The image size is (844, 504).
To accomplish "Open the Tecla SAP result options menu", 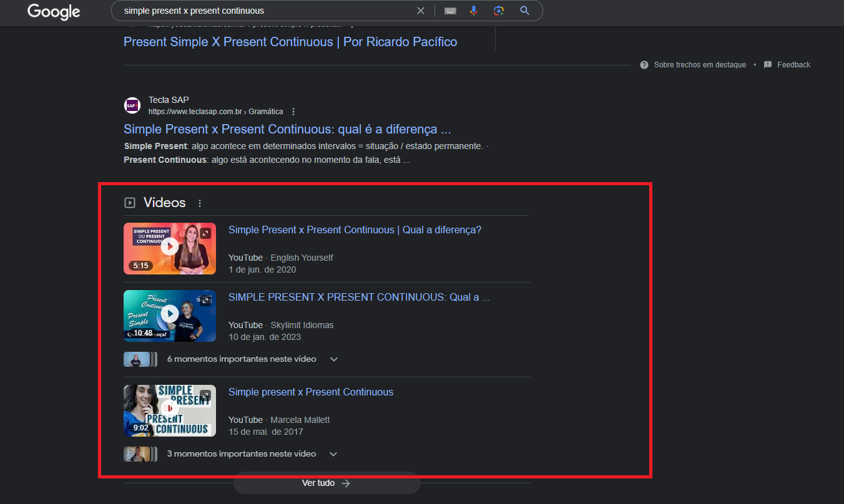I will point(293,112).
